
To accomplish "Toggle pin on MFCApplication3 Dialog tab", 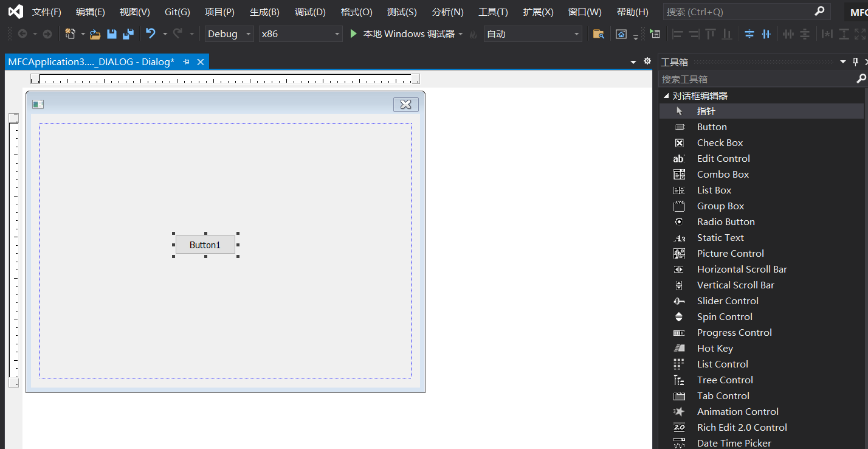I will (187, 62).
